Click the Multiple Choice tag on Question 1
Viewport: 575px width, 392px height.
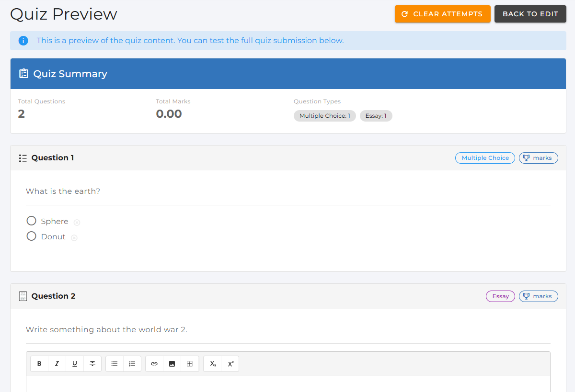485,158
